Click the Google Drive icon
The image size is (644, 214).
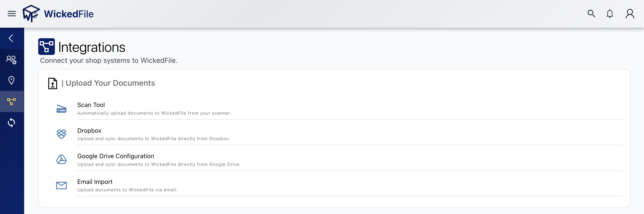61,160
